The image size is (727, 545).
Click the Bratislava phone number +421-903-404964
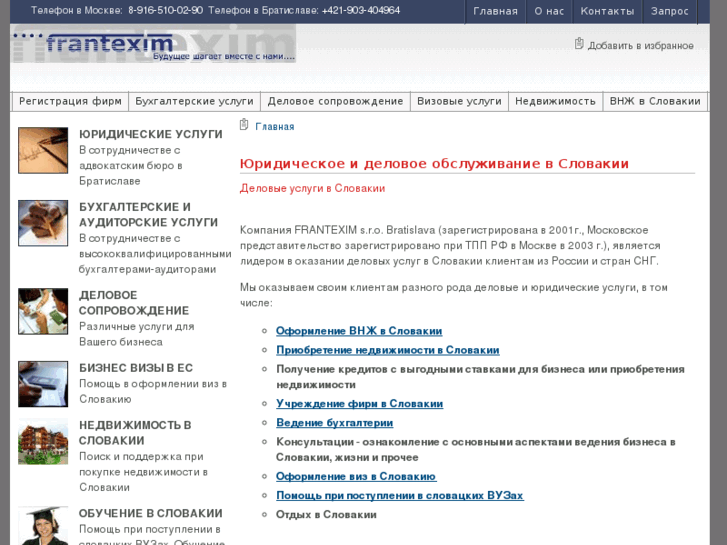click(x=361, y=10)
